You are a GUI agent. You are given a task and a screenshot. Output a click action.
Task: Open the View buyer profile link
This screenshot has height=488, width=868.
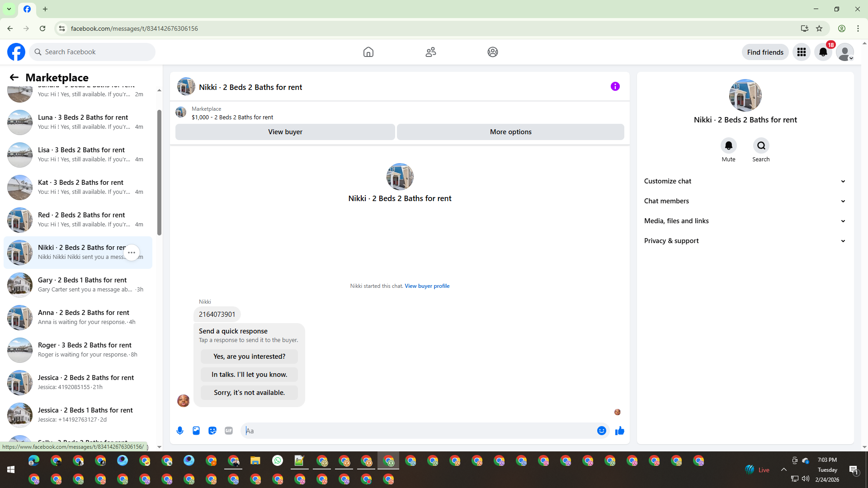point(427,286)
